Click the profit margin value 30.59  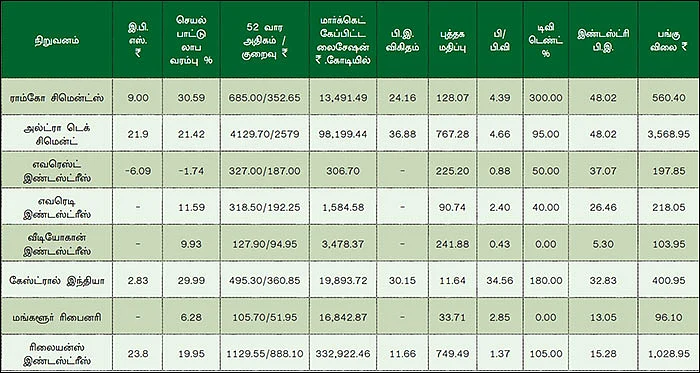pyautogui.click(x=191, y=97)
